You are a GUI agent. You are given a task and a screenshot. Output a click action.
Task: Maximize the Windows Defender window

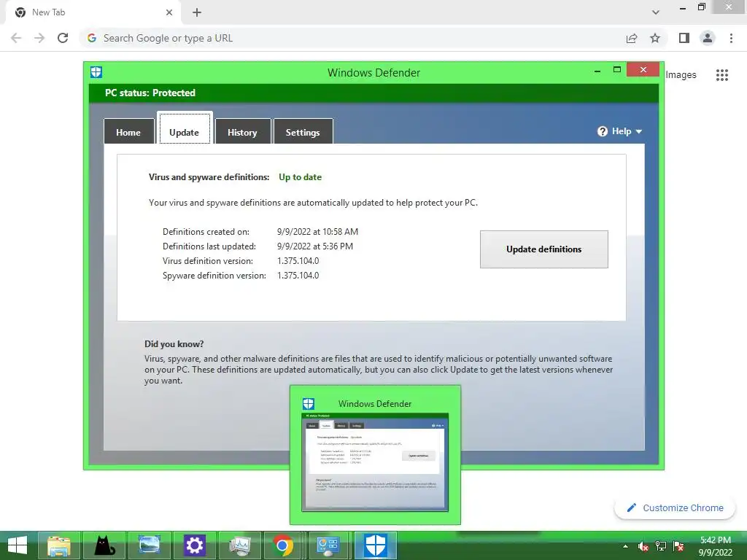617,69
